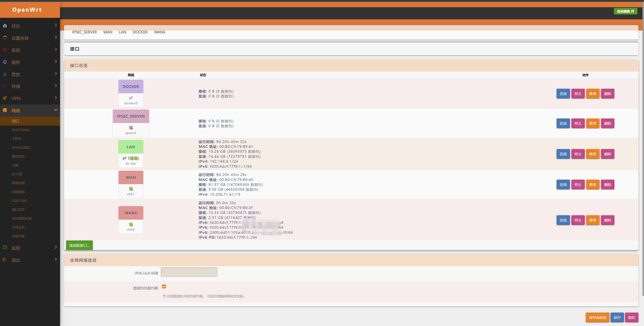Click the VPN icon in sidebar
Viewport: 644px width, 326px height.
pyautogui.click(x=5, y=98)
